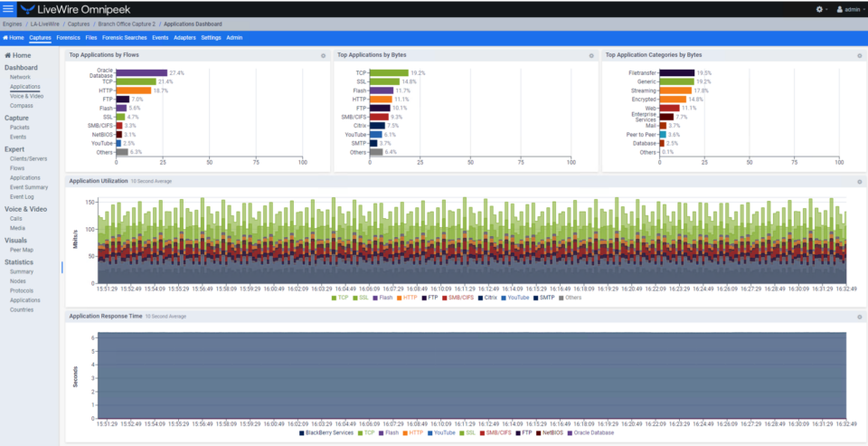
Task: Open the top-right gear settings dropdown
Action: pos(821,9)
